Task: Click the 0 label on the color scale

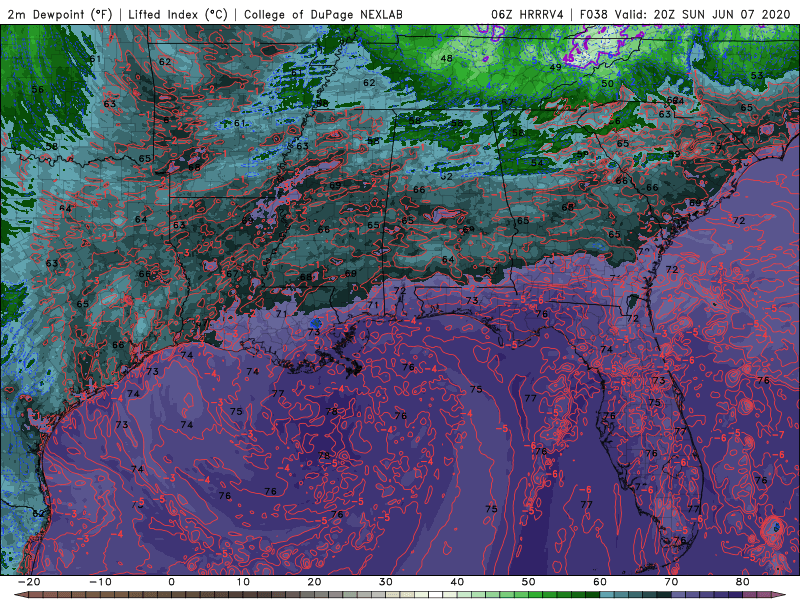Action: click(x=171, y=582)
